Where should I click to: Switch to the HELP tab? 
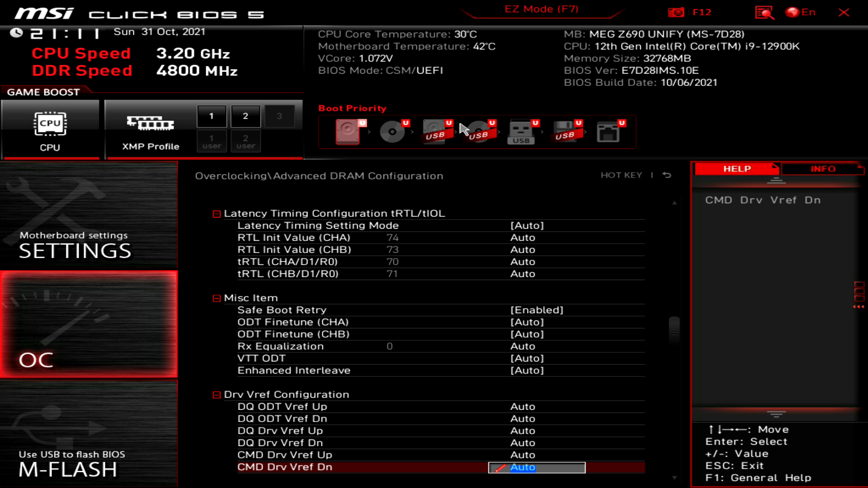click(736, 169)
